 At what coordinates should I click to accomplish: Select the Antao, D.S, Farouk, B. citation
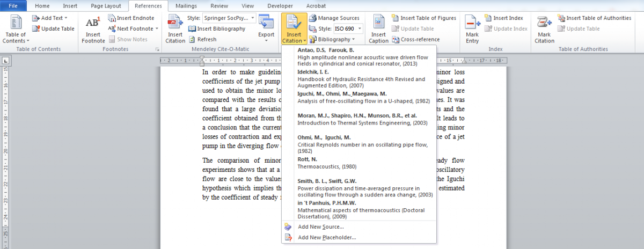[x=359, y=57]
